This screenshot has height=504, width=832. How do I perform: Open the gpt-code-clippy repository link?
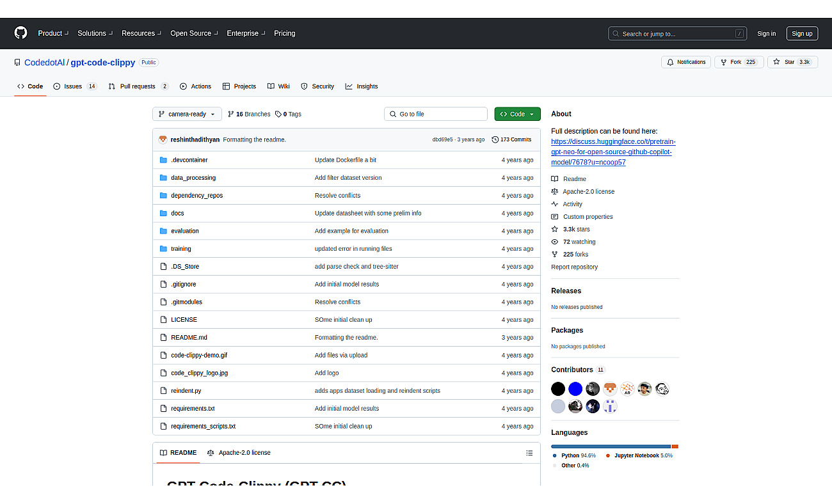click(103, 63)
